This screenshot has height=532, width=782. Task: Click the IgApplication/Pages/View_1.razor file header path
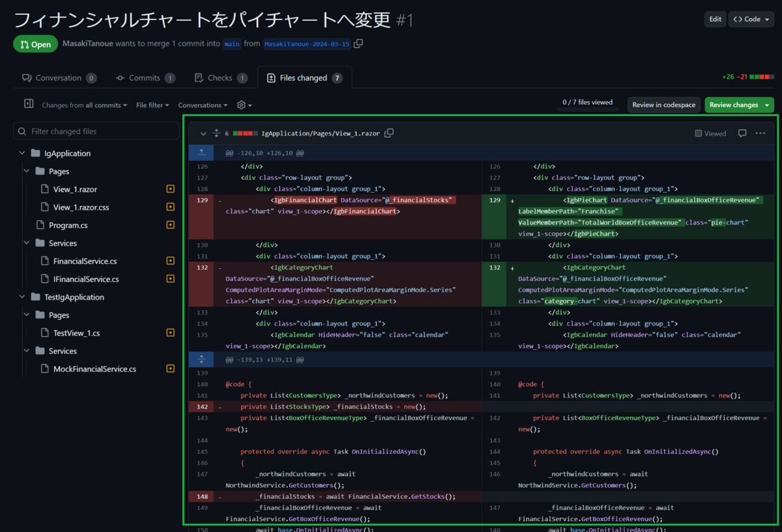[321, 133]
